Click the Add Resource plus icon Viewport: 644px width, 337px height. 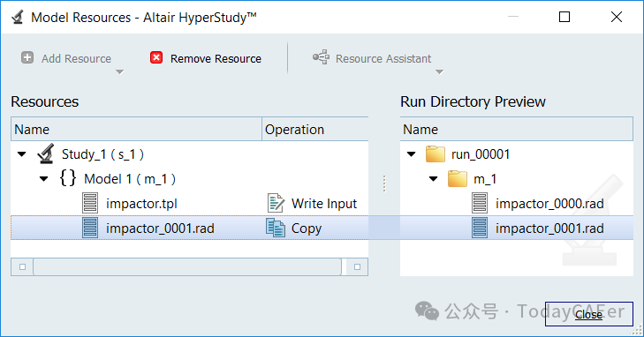click(x=27, y=58)
